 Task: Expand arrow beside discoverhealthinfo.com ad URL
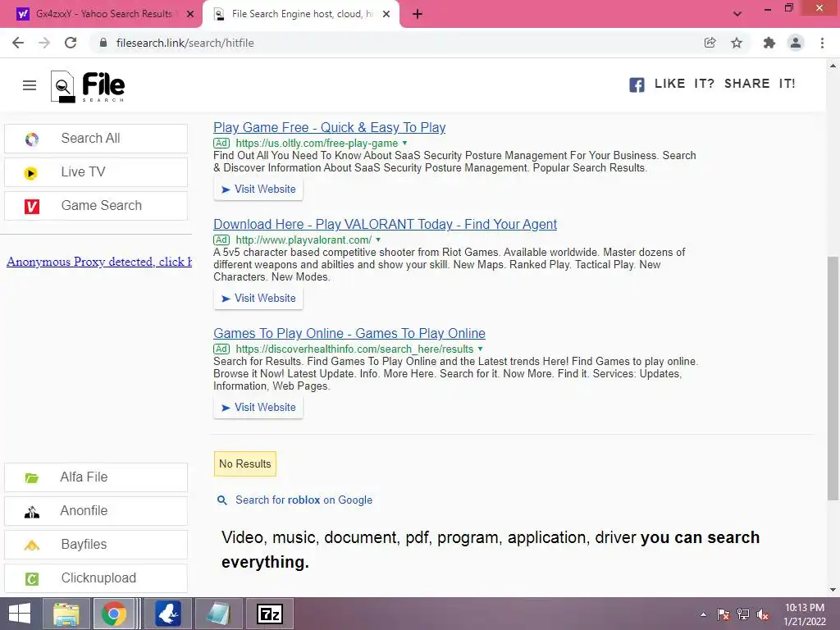(x=481, y=349)
